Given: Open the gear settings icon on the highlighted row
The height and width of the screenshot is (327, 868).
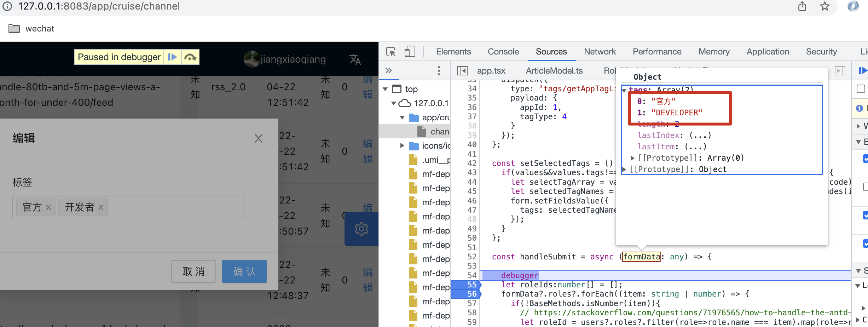Looking at the screenshot, I should (x=361, y=229).
